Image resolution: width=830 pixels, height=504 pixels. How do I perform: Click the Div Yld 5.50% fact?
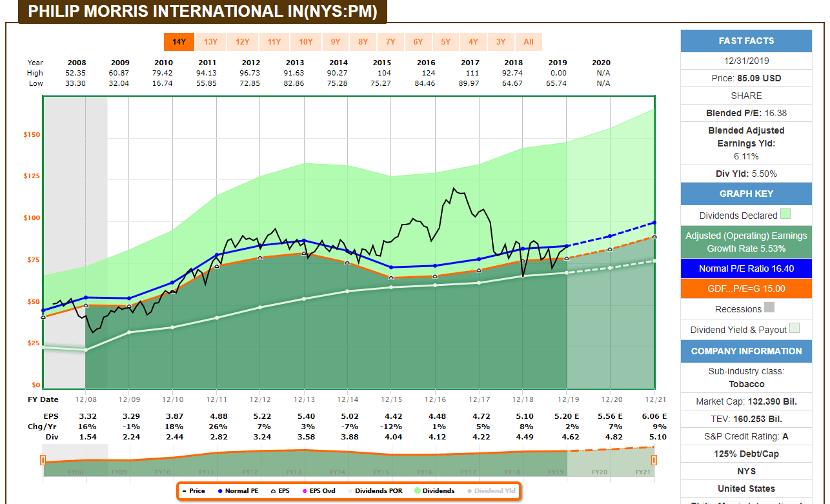746,173
